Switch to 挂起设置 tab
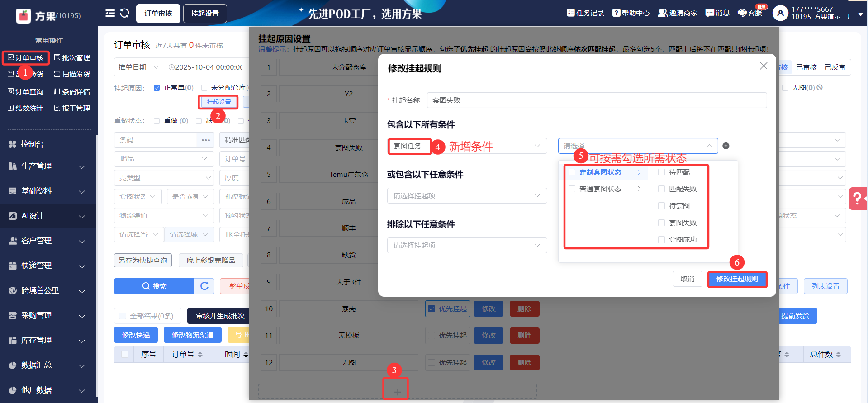Image resolution: width=868 pixels, height=403 pixels. [x=205, y=14]
